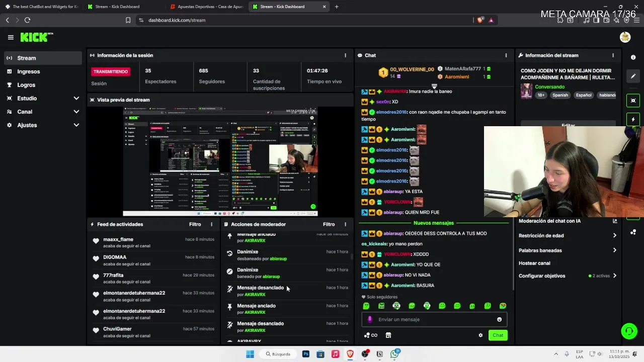This screenshot has height=362, width=644.
Task: Open OBS Studio from the taskbar
Action: click(x=365, y=354)
